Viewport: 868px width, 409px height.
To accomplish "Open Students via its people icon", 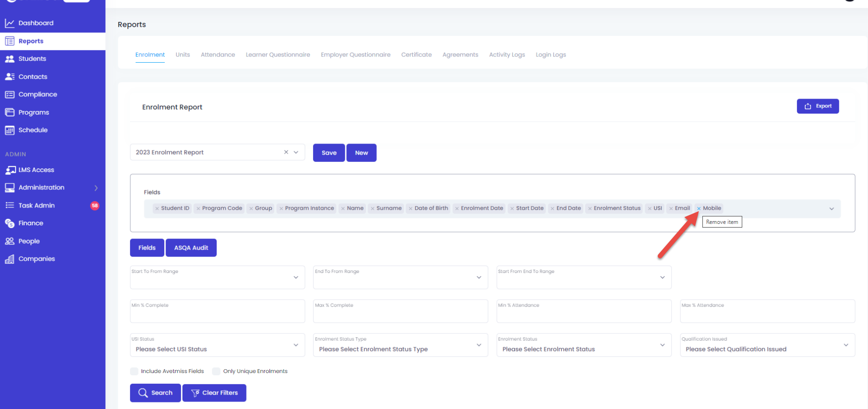I will (x=9, y=59).
